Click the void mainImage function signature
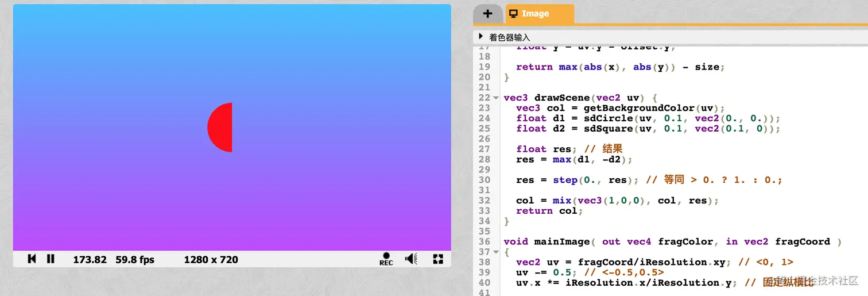The height and width of the screenshot is (296, 868). click(672, 241)
